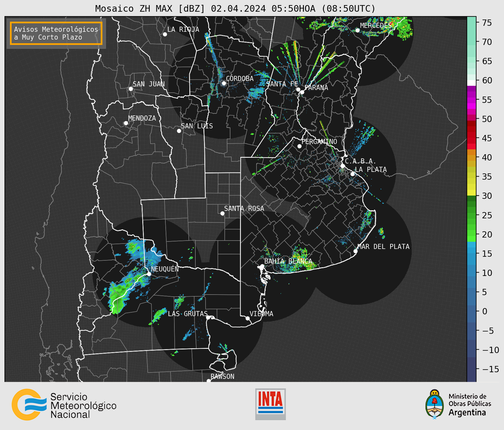Screen dimensions: 504x430
Task: Click the INTA logo
Action: pyautogui.click(x=270, y=404)
